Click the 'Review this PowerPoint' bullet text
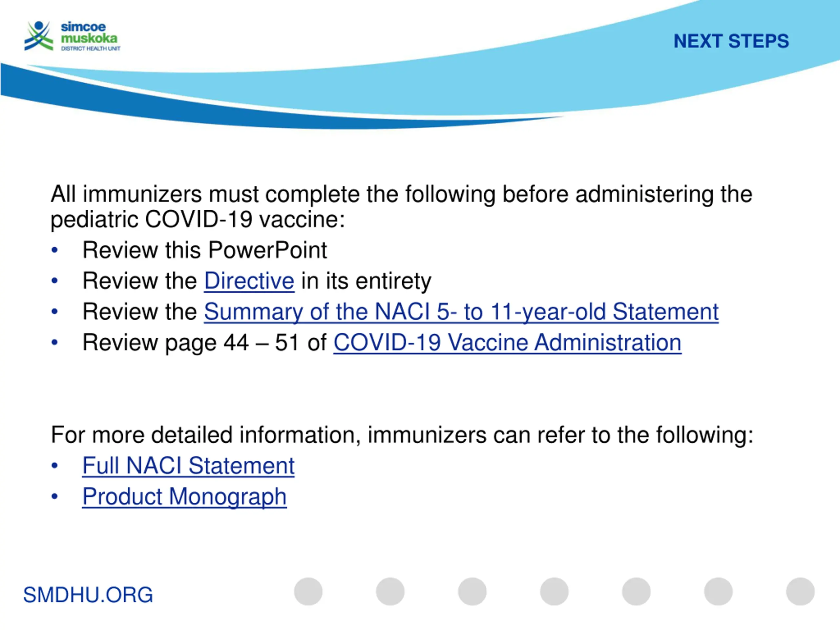840x630 pixels. tap(205, 250)
